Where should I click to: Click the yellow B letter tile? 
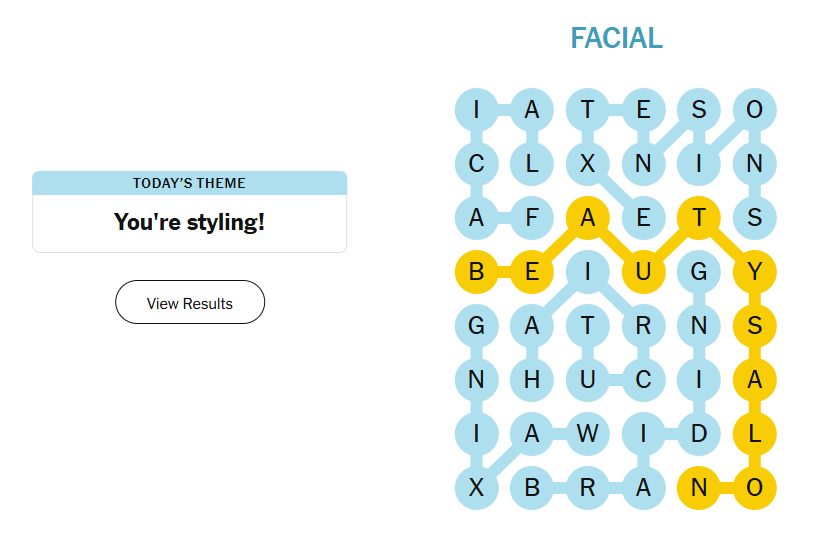point(476,271)
